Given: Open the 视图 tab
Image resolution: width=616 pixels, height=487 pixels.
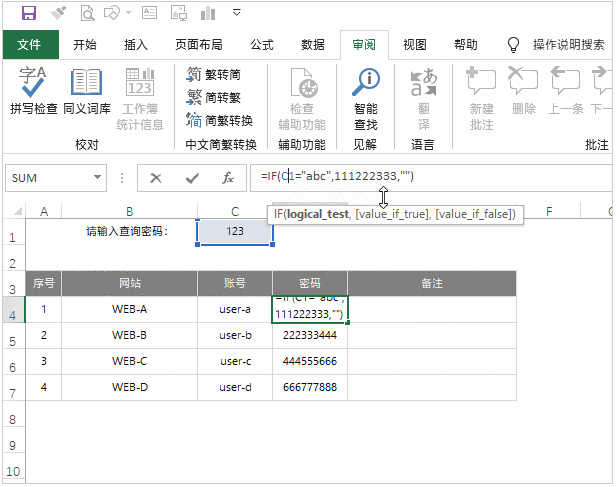Looking at the screenshot, I should point(415,45).
